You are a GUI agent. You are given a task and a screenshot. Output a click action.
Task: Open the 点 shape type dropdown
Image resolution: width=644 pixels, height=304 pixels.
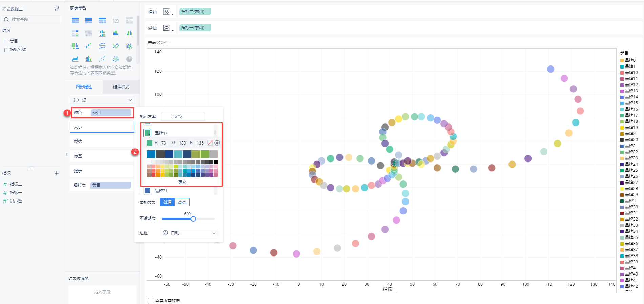pos(102,100)
